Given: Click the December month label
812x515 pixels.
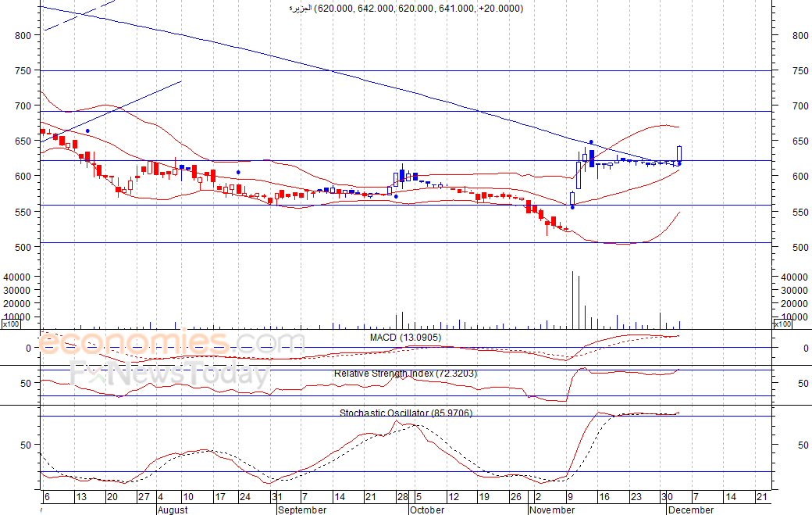Looking at the screenshot, I should click(691, 510).
